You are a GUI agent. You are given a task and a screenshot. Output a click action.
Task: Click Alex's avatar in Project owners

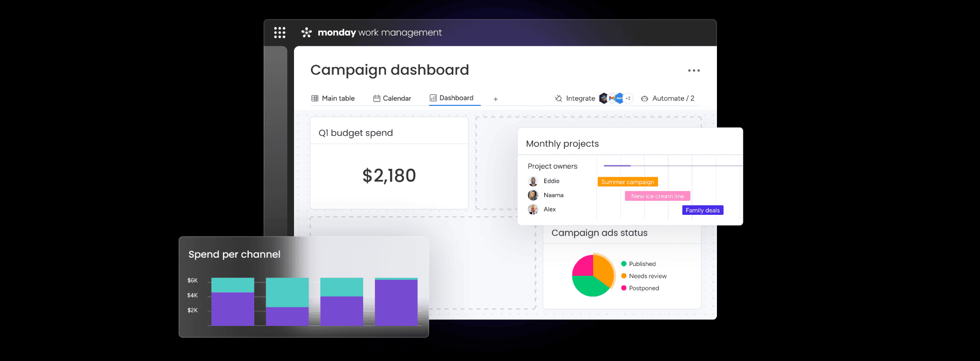533,209
